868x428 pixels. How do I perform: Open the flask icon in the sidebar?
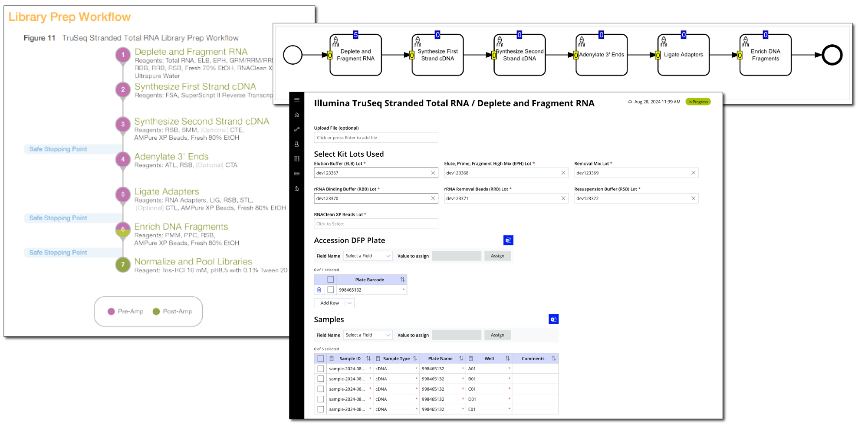point(297,144)
